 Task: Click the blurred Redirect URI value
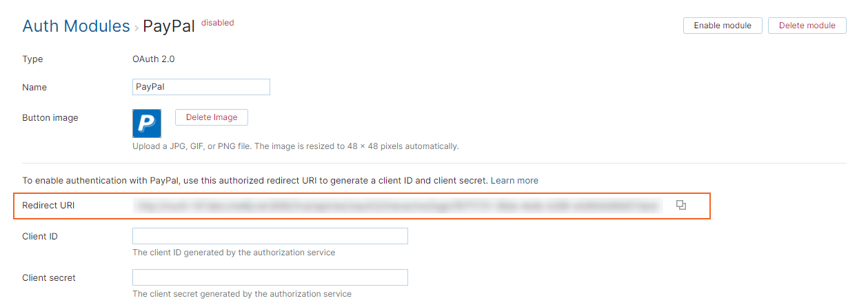(397, 205)
